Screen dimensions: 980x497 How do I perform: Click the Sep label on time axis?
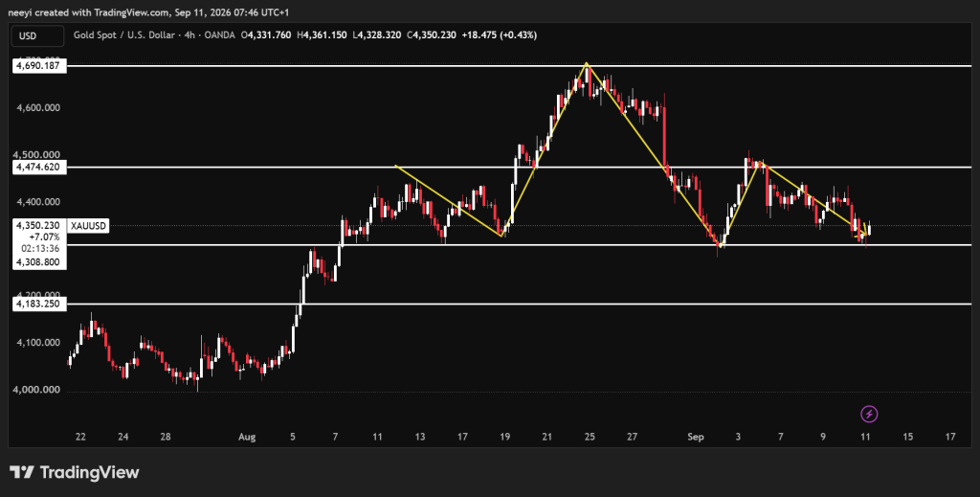[696, 437]
